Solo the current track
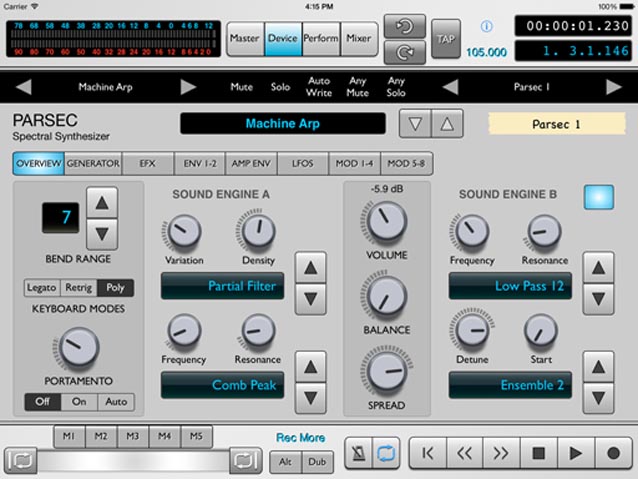 pyautogui.click(x=280, y=87)
